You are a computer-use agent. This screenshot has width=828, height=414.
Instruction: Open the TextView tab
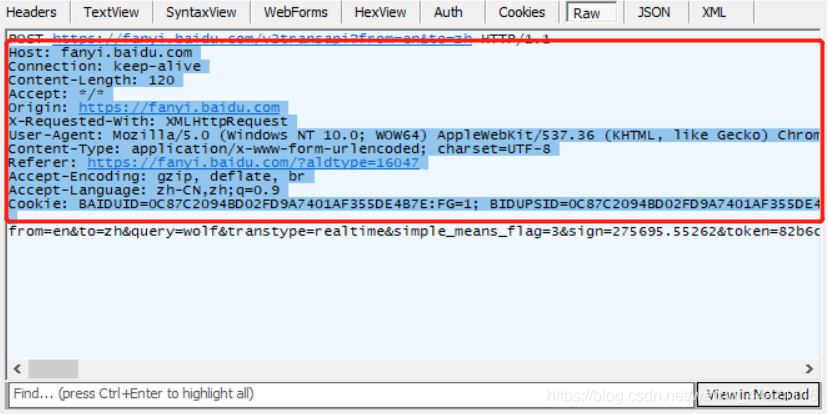coord(111,12)
